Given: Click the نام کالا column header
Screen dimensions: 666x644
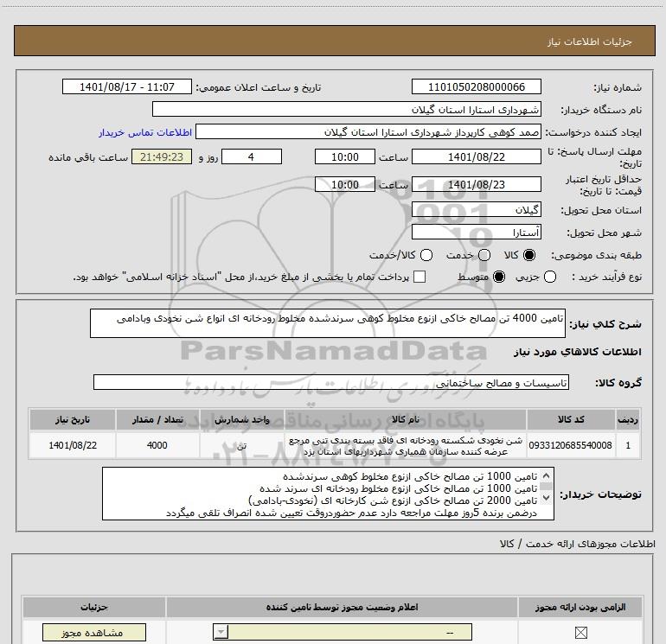Looking at the screenshot, I should [x=405, y=419].
